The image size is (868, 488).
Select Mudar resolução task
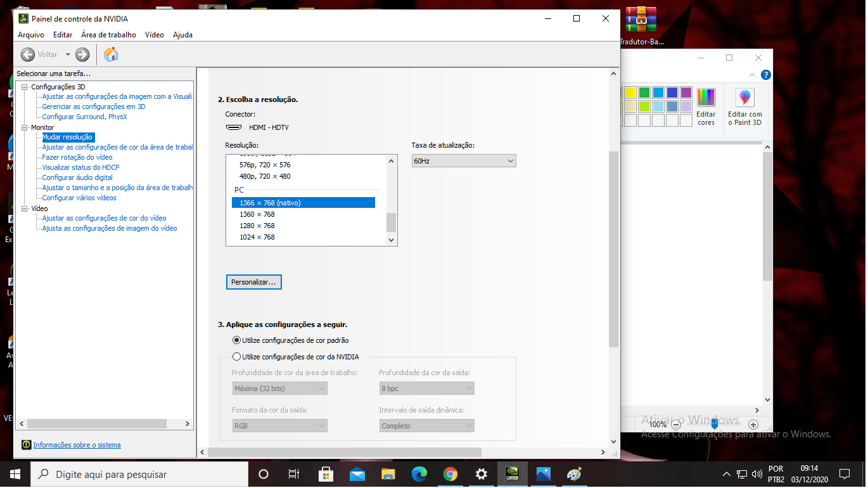pos(68,137)
